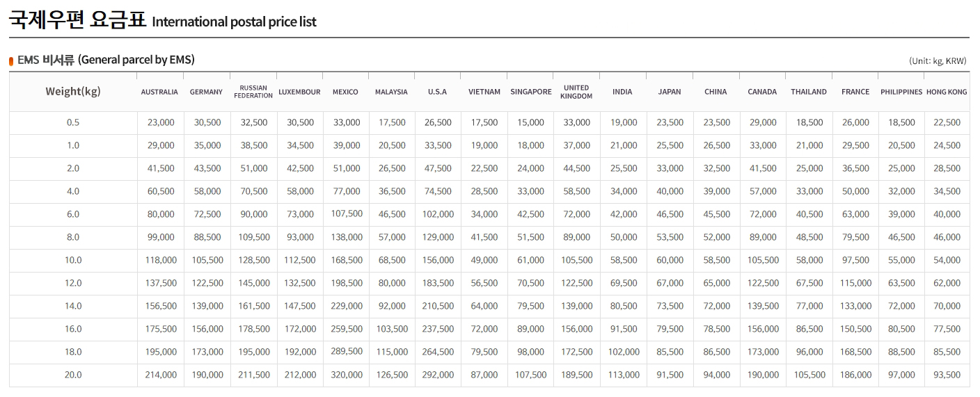Select the UNITED KINGDOM column header
Image resolution: width=980 pixels, height=397 pixels.
click(x=576, y=92)
